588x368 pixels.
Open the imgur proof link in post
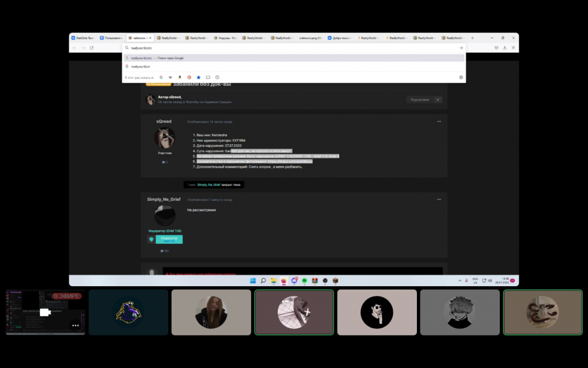290,161
